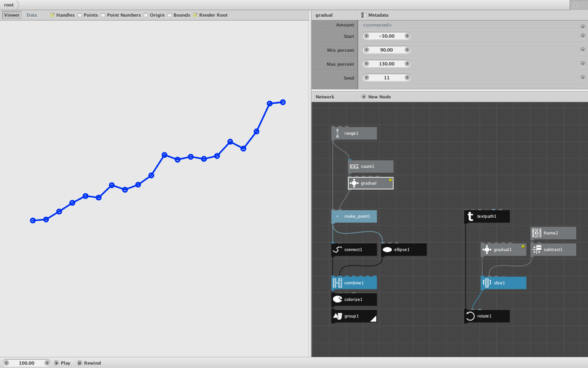Image resolution: width=588 pixels, height=368 pixels.
Task: Click the combine1 node icon
Action: point(338,283)
